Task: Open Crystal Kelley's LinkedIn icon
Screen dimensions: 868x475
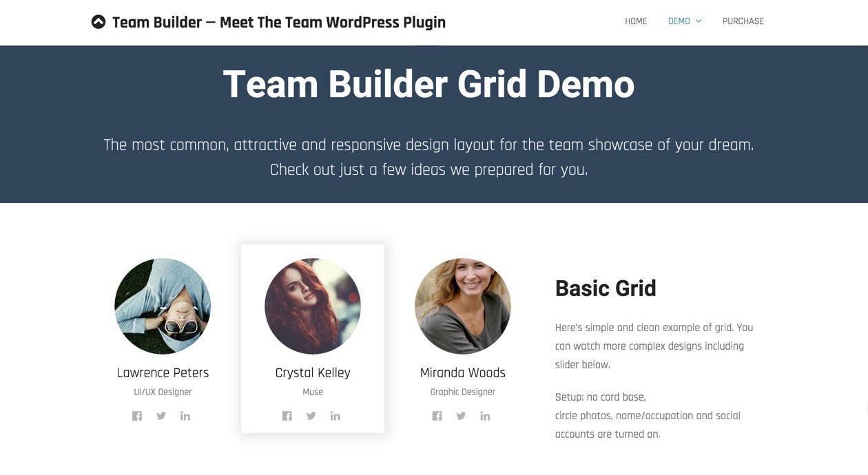Action: click(335, 415)
